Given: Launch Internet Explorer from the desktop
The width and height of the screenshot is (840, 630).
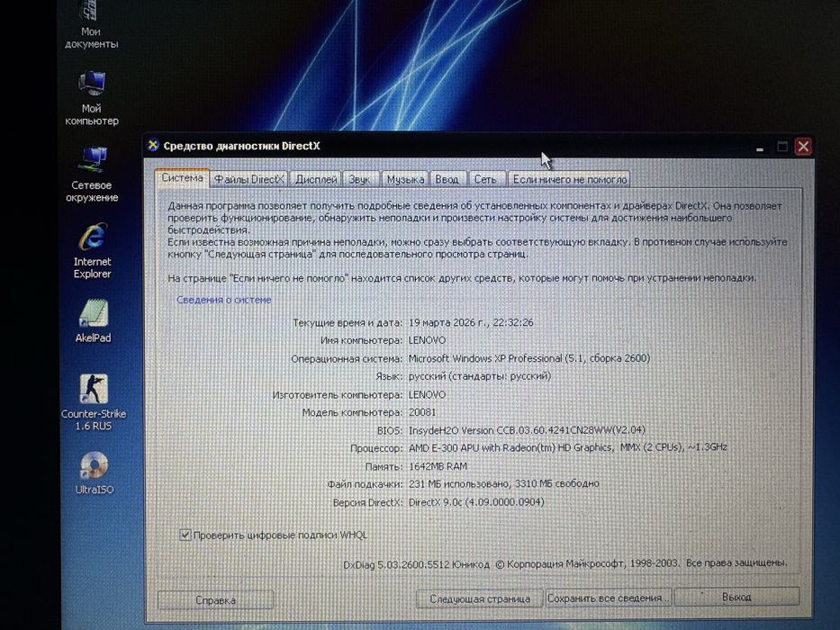Looking at the screenshot, I should tap(92, 251).
